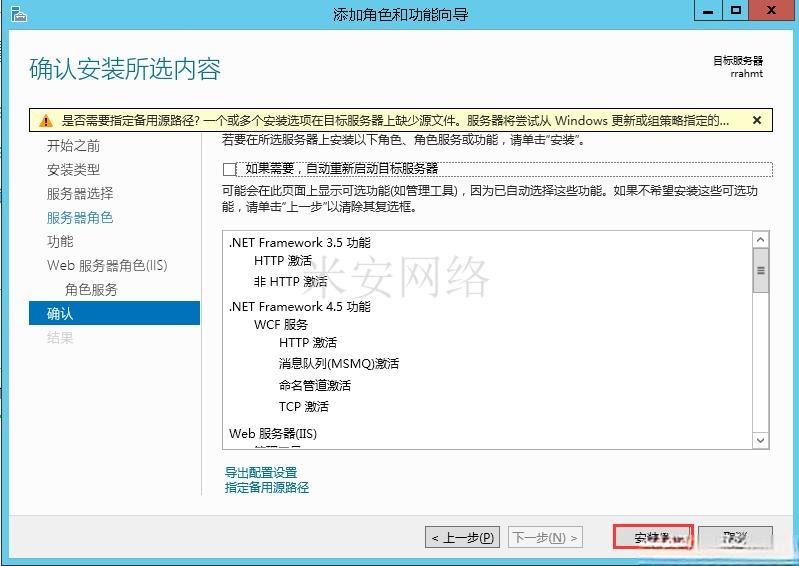Select Web 服务器(IIS) in list

pos(273,434)
